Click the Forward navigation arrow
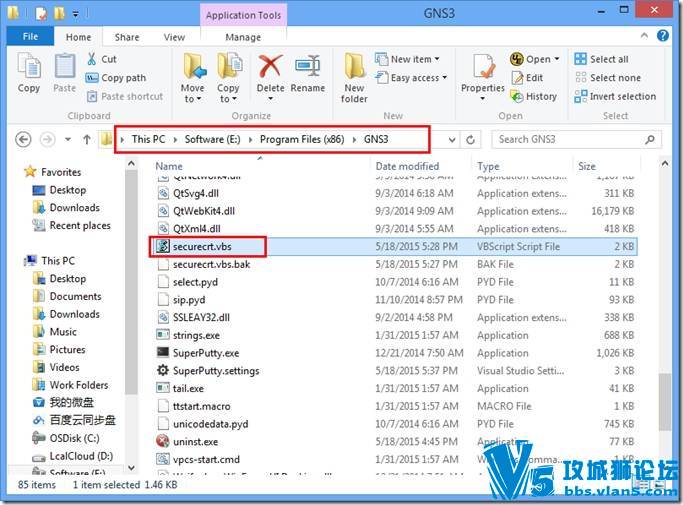This screenshot has height=505, width=683. [x=47, y=139]
